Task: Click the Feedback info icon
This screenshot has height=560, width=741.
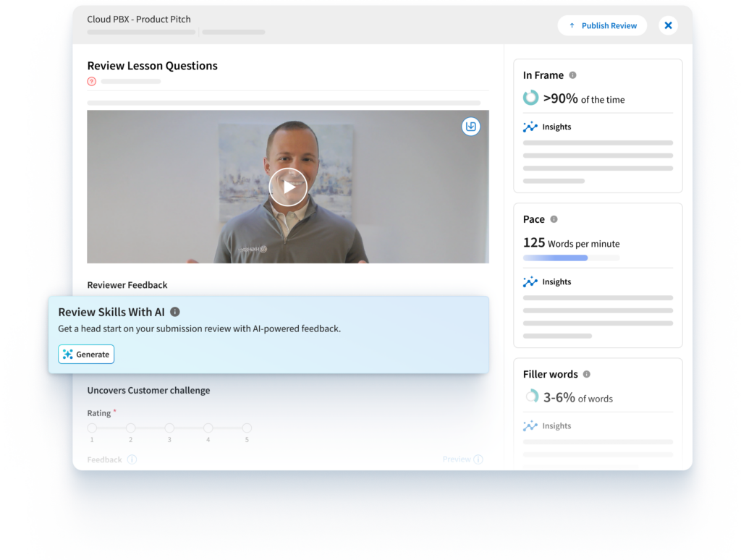Action: tap(130, 459)
